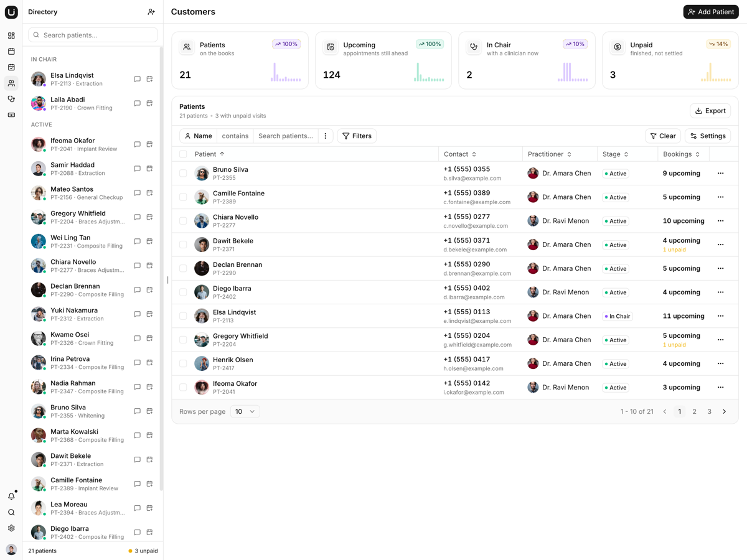Open message icon for Samir Haddad
Image resolution: width=747 pixels, height=560 pixels.
click(138, 169)
